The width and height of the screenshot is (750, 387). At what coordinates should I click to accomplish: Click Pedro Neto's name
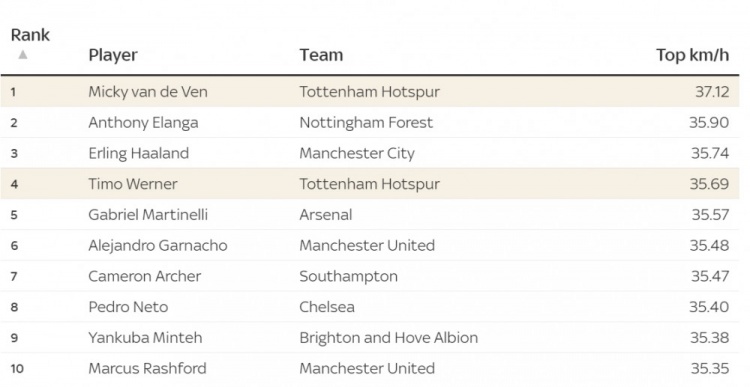(x=128, y=307)
